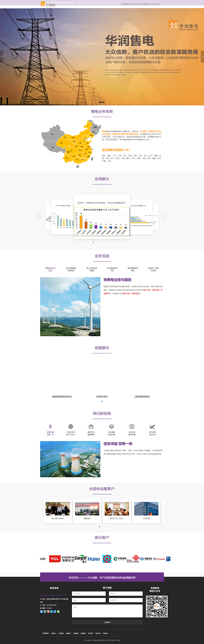Select the line chart innovation icon
Viewport: 204px width, 644px height.
pyautogui.click(x=152, y=426)
